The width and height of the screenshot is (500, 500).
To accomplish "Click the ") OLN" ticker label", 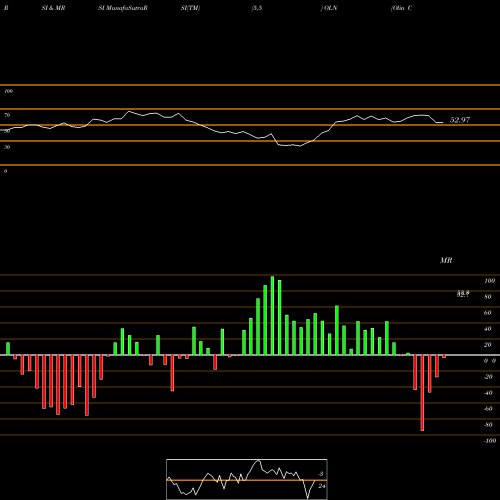I will click(329, 8).
